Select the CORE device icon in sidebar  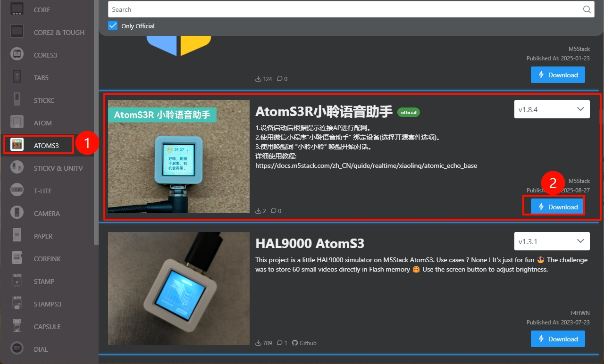coord(17,9)
